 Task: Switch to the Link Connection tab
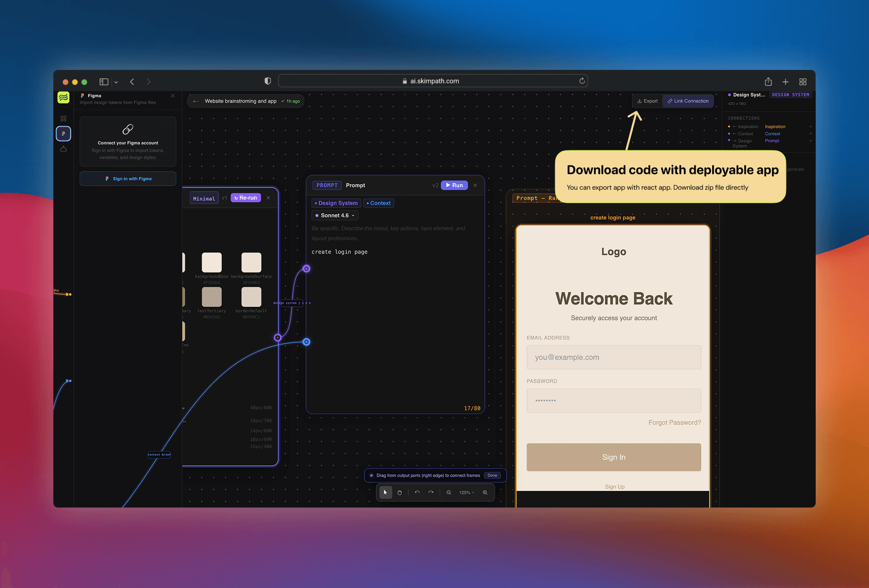(x=688, y=101)
